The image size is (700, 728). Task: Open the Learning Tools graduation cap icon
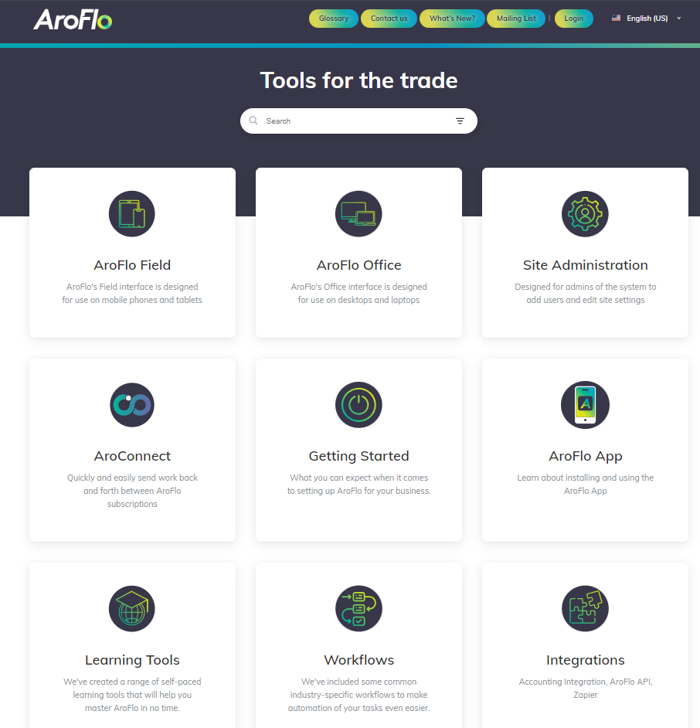coord(132,608)
